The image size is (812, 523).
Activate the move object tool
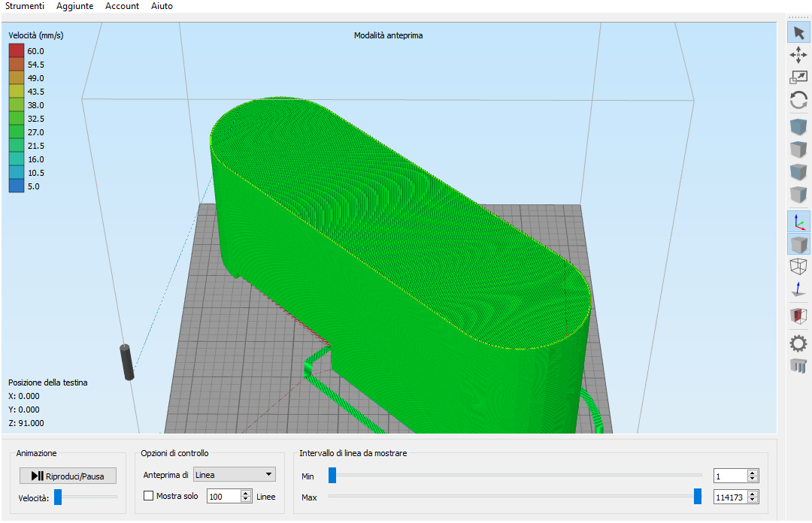[798, 55]
